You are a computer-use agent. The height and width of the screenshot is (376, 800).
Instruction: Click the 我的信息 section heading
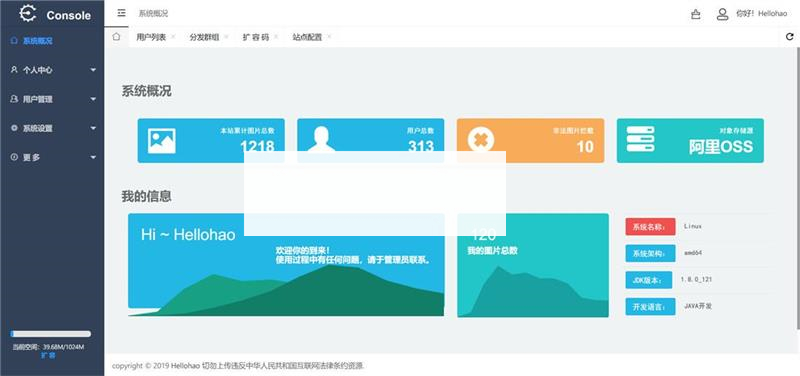[146, 196]
